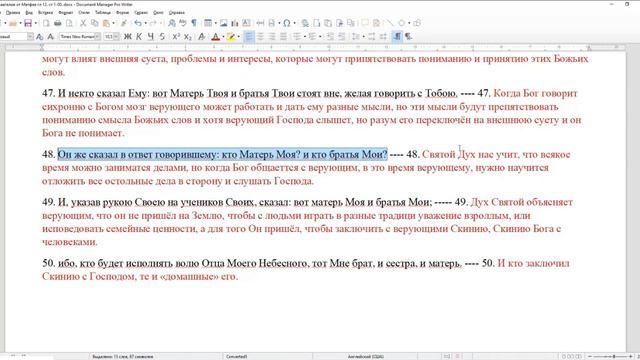Toggle formatting marks pilcrow icon
Screen dimensions: 640x360
click(194, 23)
